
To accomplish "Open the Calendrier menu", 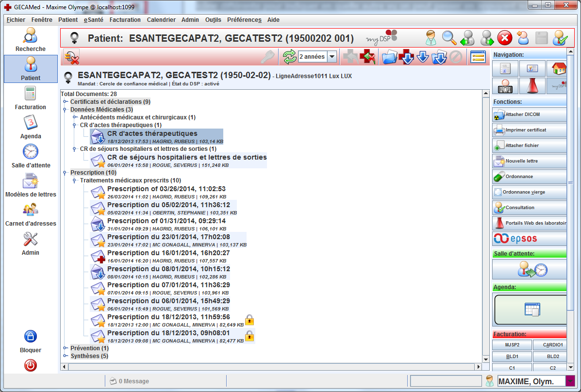I will [161, 20].
